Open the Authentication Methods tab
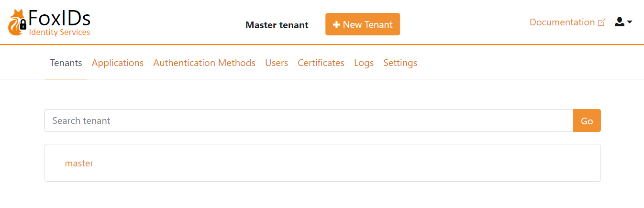This screenshot has width=644, height=208. click(x=204, y=63)
